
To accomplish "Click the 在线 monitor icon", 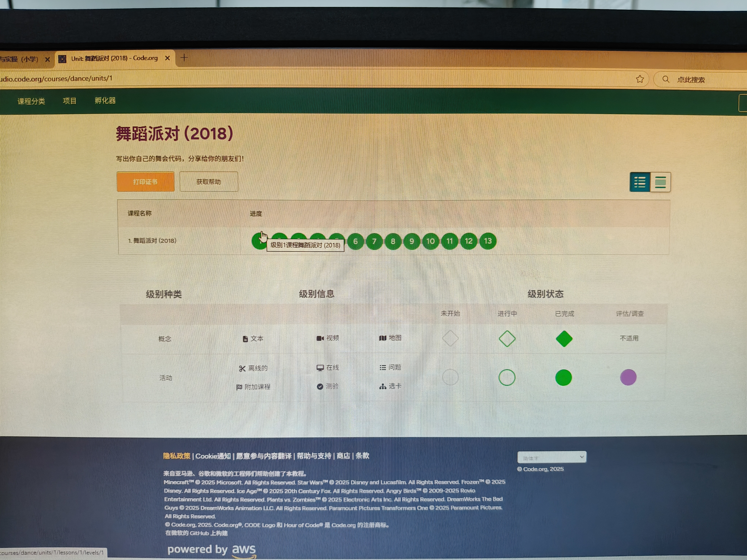I will point(320,368).
